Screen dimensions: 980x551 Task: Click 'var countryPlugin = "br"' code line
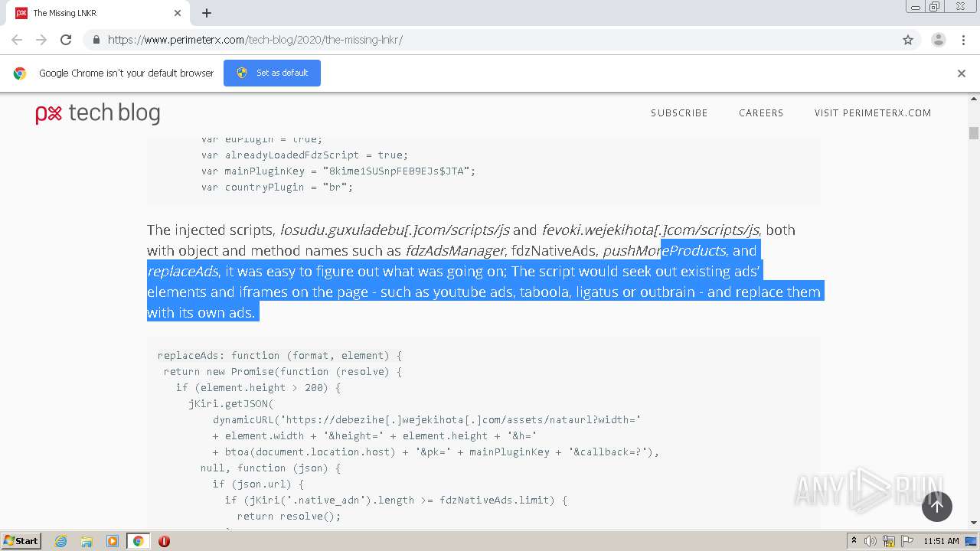coord(277,187)
